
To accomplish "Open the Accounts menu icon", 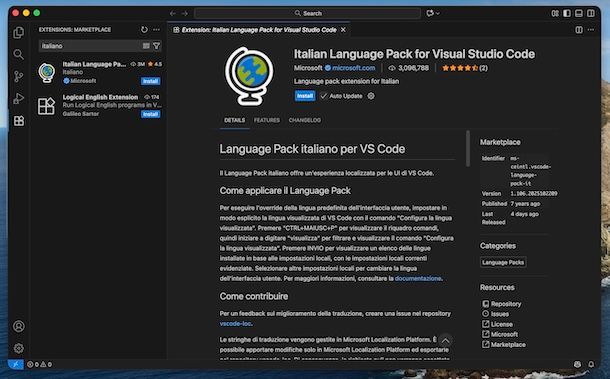I will (x=18, y=326).
